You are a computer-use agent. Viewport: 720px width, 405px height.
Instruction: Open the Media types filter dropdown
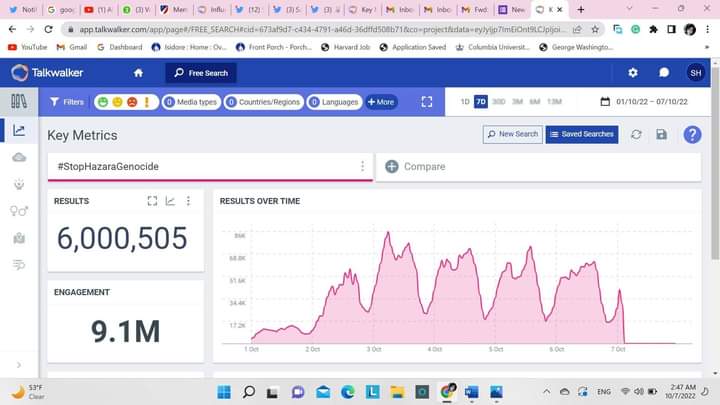191,102
